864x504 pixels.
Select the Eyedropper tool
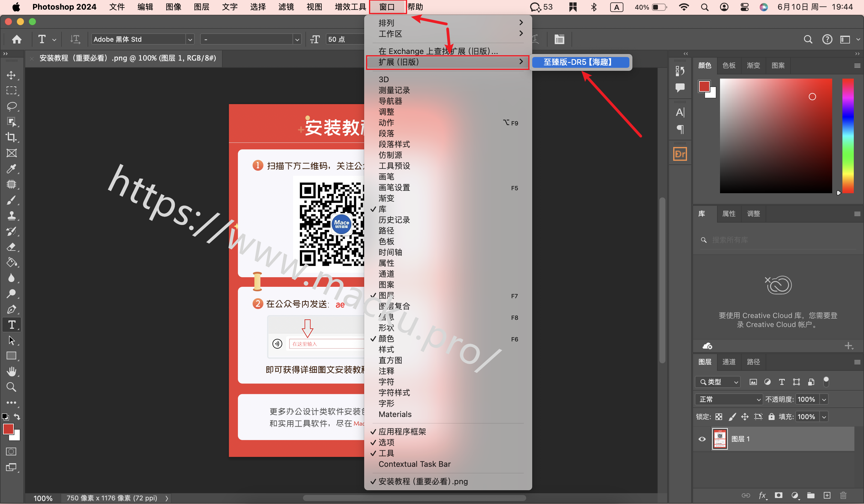[x=11, y=169]
